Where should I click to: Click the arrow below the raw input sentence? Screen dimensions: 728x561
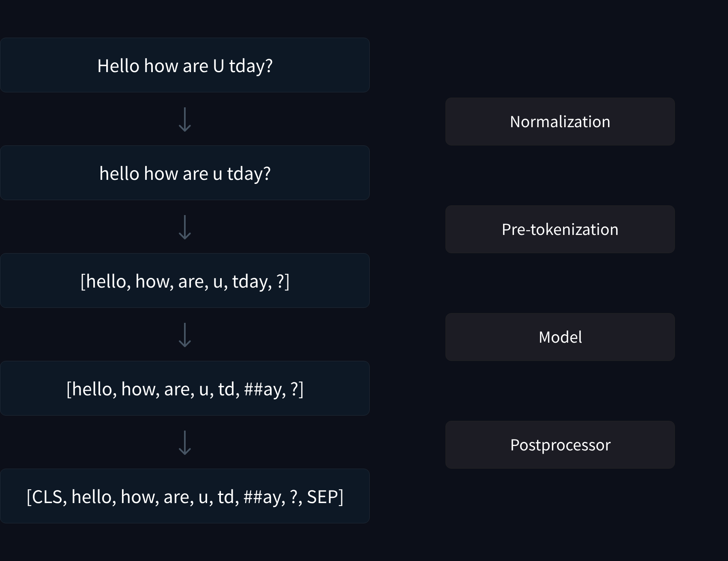click(185, 119)
